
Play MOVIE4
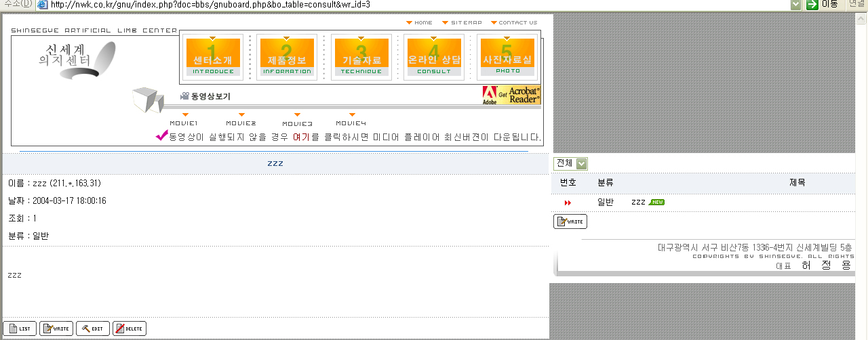point(351,120)
